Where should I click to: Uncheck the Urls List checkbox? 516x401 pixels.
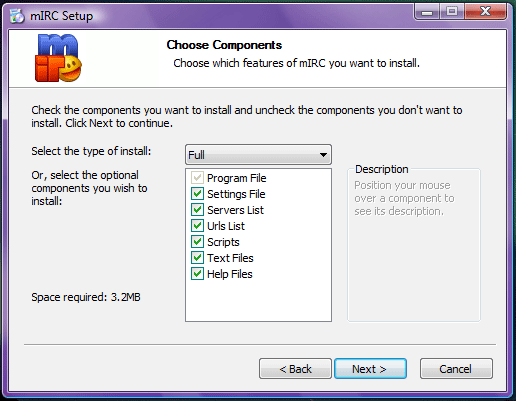pyautogui.click(x=197, y=226)
